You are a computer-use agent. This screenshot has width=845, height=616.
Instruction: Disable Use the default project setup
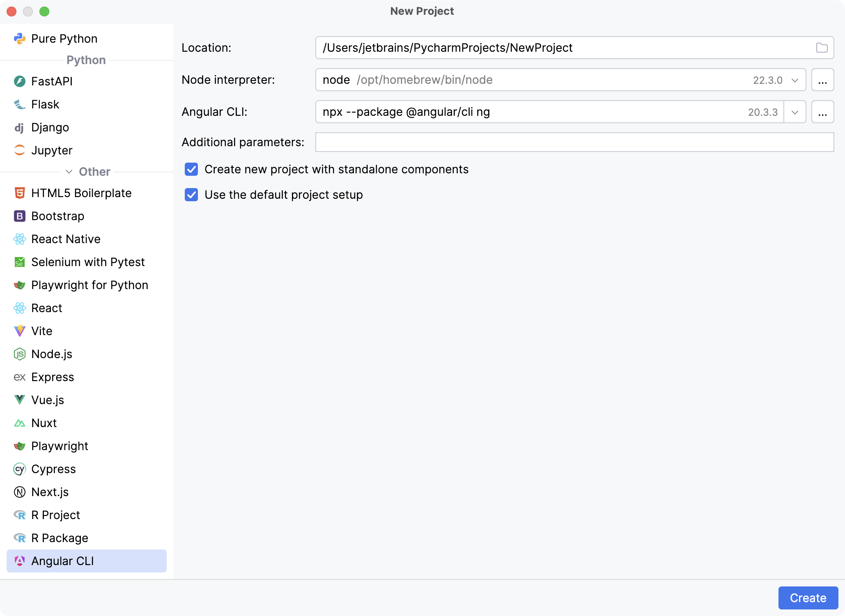(x=191, y=195)
